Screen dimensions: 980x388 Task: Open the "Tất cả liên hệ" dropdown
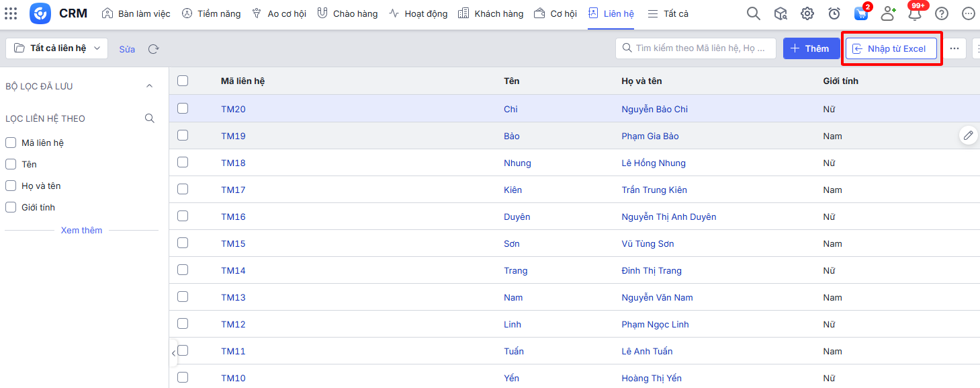coord(57,48)
